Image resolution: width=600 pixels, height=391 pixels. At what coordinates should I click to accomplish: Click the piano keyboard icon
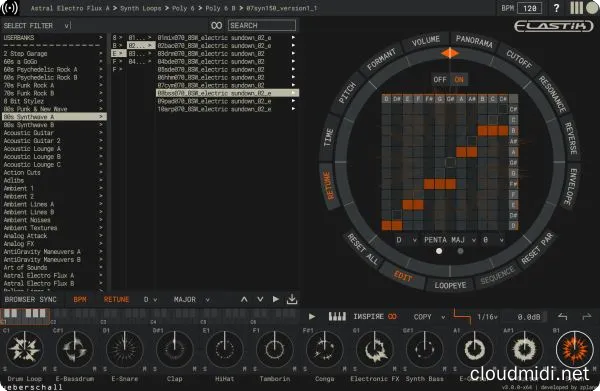click(337, 316)
